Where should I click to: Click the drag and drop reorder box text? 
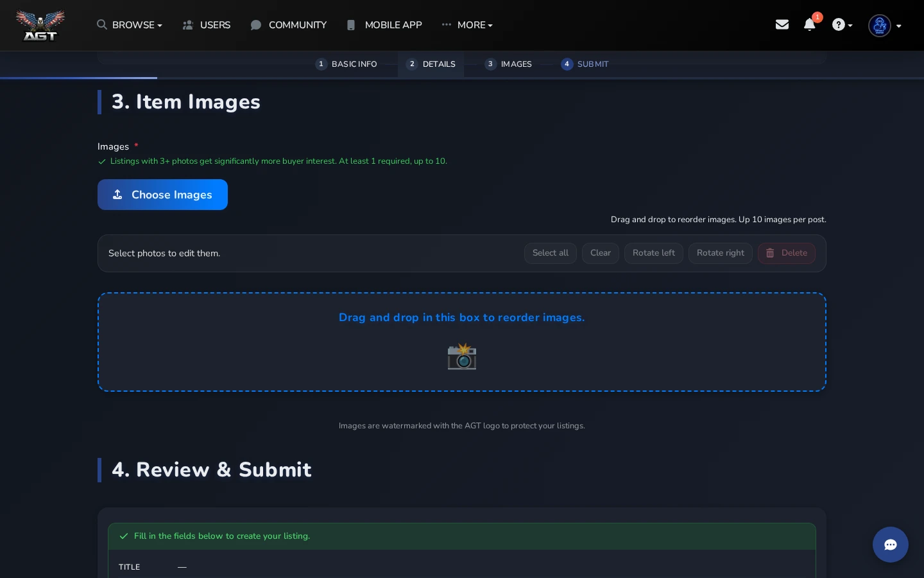tap(462, 317)
